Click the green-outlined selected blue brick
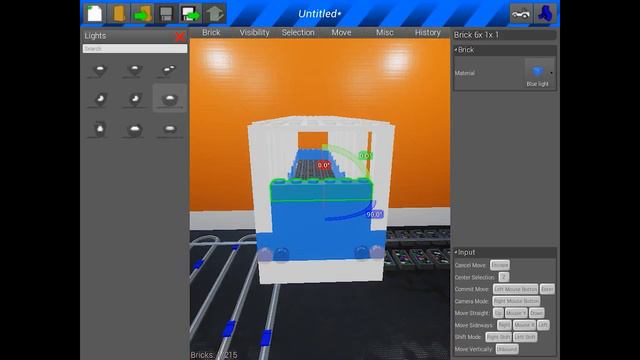Screen dimensions: 640x360 [x=321, y=190]
